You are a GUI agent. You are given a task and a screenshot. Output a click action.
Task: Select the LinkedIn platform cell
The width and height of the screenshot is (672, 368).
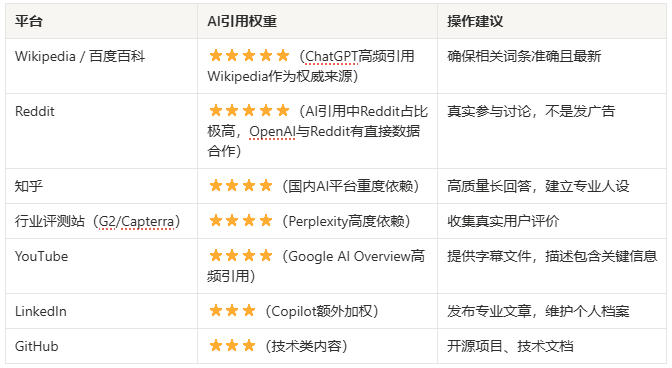coord(101,311)
